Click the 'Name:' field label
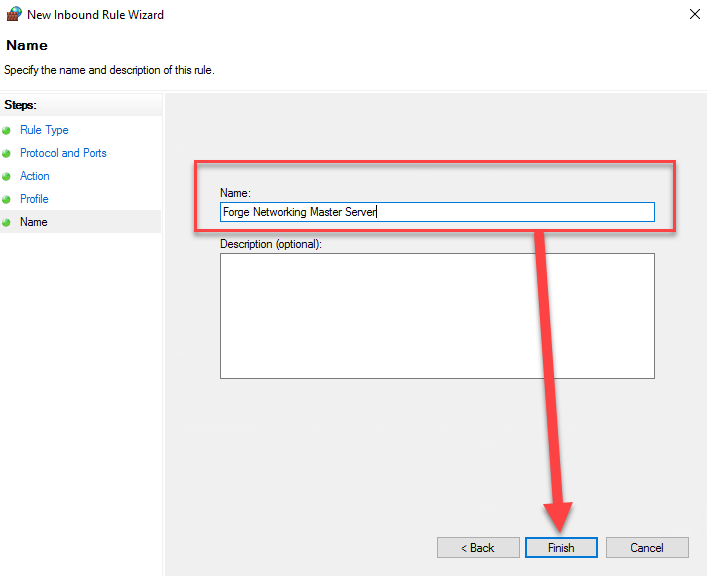The width and height of the screenshot is (707, 576). [235, 193]
